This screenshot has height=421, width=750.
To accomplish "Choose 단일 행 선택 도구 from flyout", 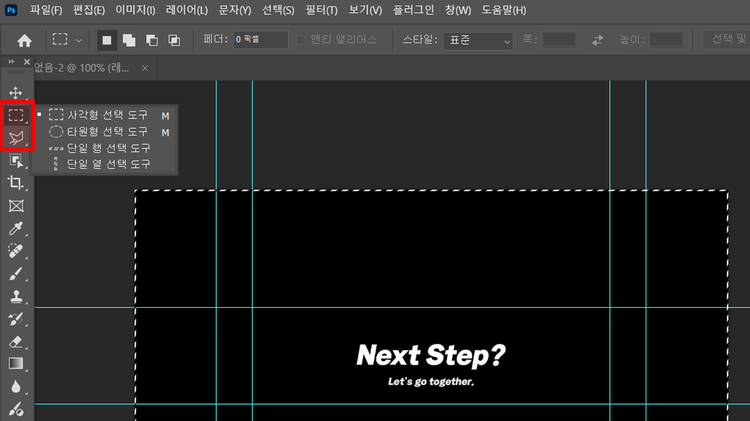I will click(105, 148).
